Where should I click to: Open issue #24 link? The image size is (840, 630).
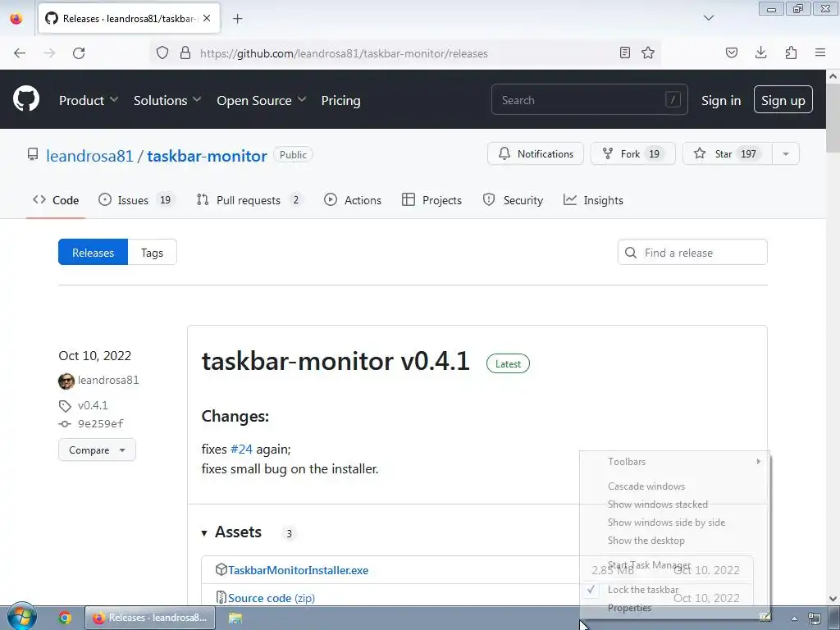[x=241, y=449]
